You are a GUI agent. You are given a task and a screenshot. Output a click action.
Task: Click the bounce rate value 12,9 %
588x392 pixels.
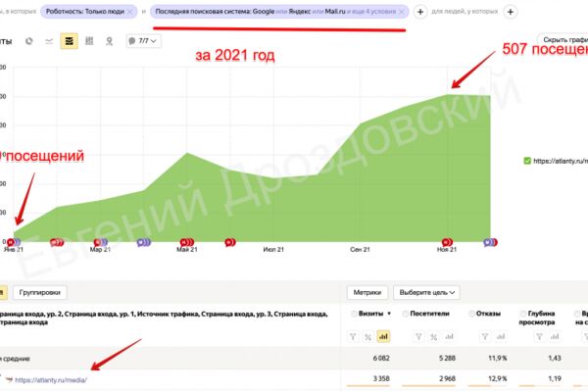497,379
